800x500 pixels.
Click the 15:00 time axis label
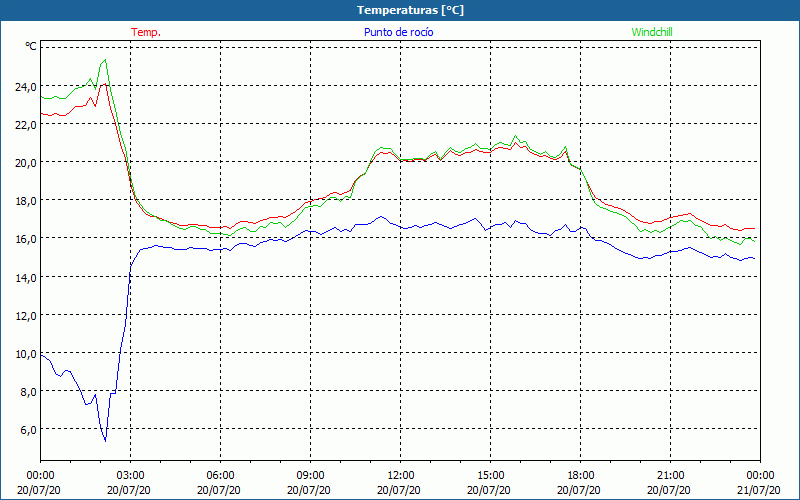[x=491, y=476]
